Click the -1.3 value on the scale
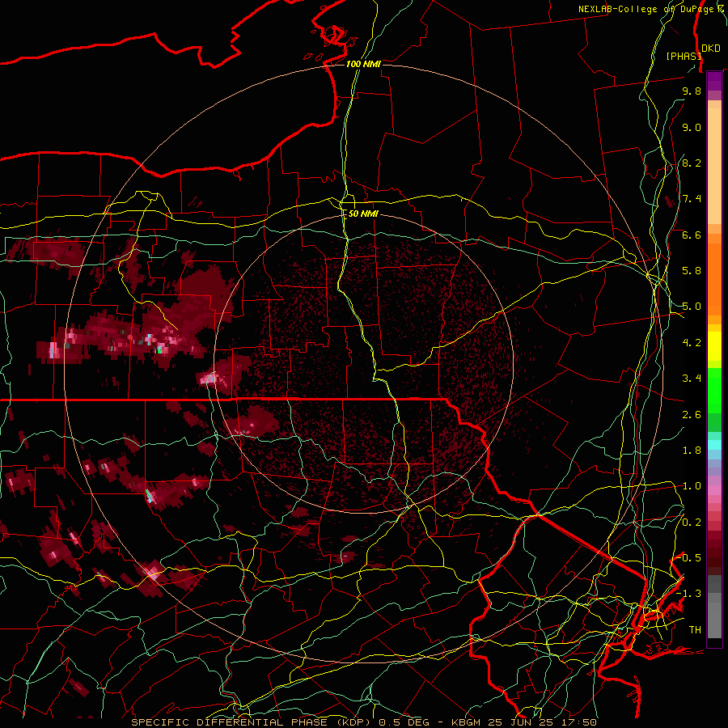This screenshot has height=728, width=728. (x=688, y=594)
